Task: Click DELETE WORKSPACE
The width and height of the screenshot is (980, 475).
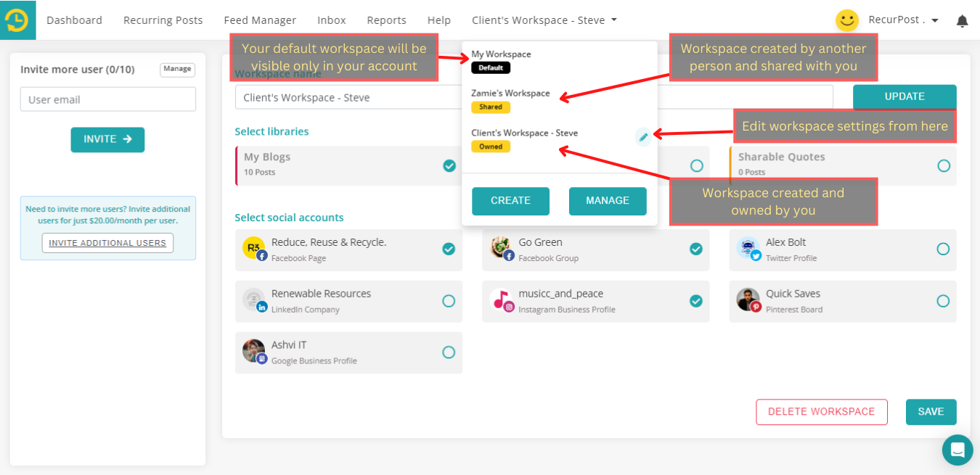Action: tap(822, 412)
